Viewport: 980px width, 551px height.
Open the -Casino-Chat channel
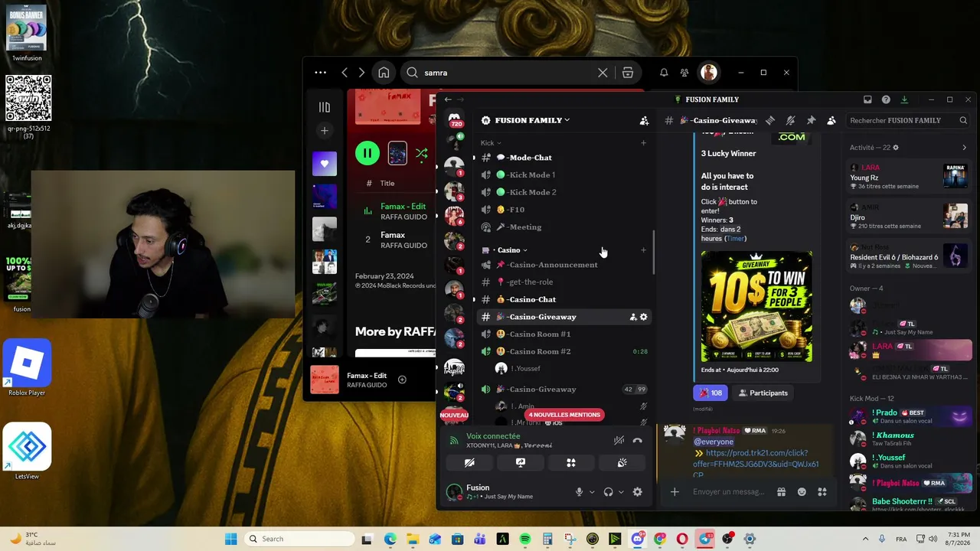(x=563, y=299)
